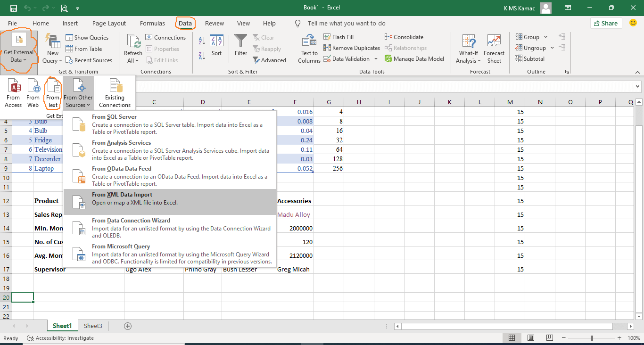
Task: Click the Manage Data Model icon
Action: (x=415, y=58)
